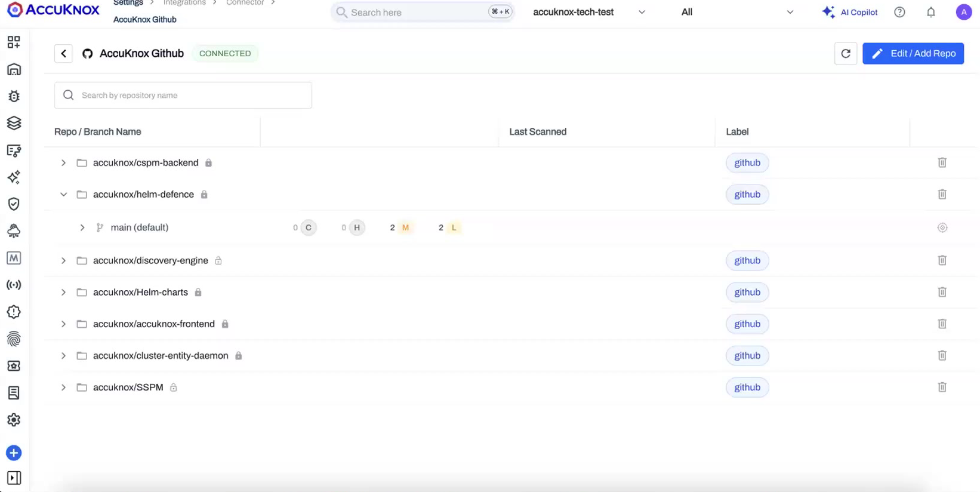Open the settings gear icon in sidebar
980x492 pixels.
pos(14,420)
